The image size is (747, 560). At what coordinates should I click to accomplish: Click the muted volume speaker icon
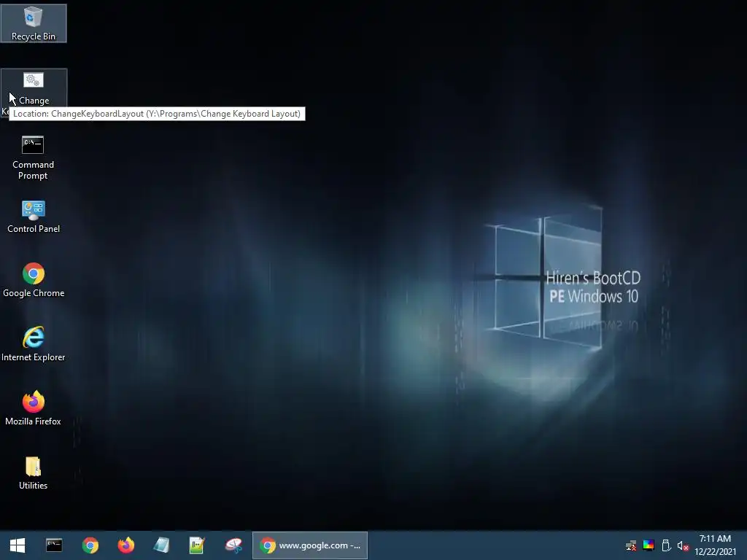coord(683,545)
